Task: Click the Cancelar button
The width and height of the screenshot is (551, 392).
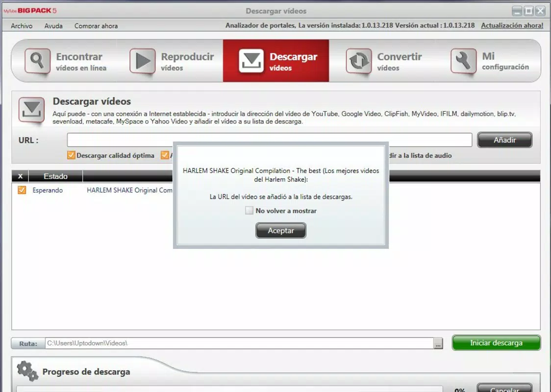Action: [504, 388]
